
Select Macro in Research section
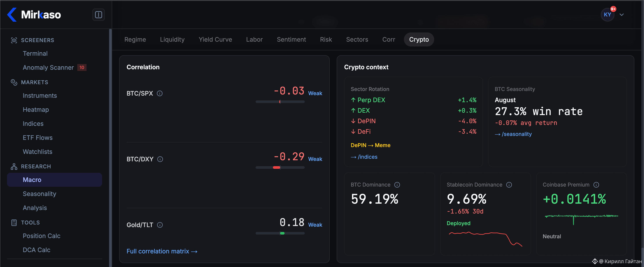(55, 180)
